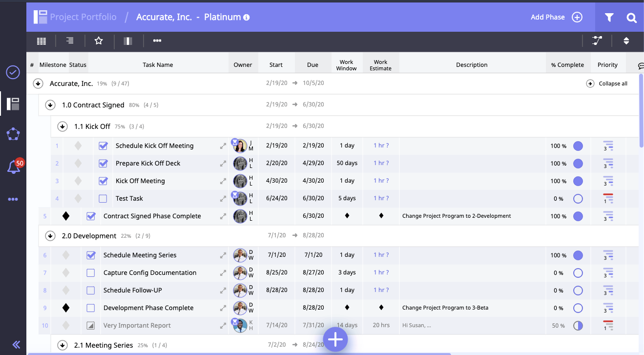The height and width of the screenshot is (355, 644).
Task: Uncheck Schedule Kick Off Meeting checkbox
Action: pos(103,146)
